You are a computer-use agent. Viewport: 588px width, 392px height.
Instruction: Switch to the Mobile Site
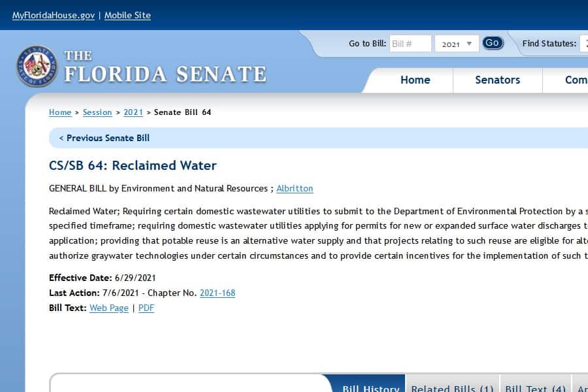click(x=127, y=15)
